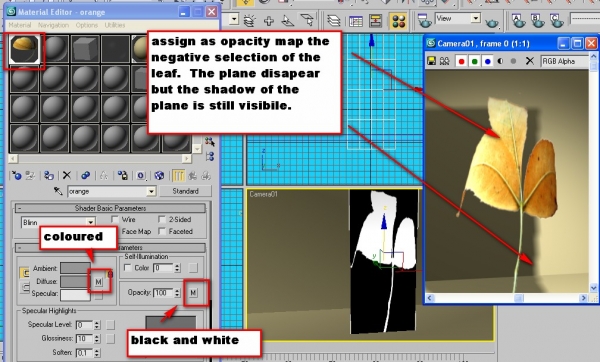The width and height of the screenshot is (600, 362).
Task: Click Assign Material to Selection icon
Action: [x=49, y=176]
